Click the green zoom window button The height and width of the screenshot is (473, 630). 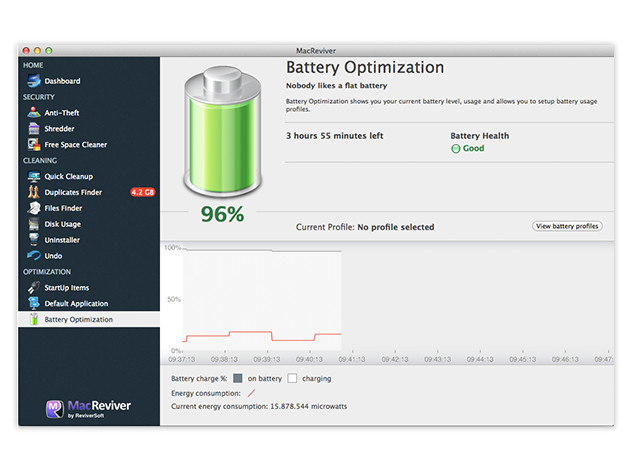tap(49, 50)
